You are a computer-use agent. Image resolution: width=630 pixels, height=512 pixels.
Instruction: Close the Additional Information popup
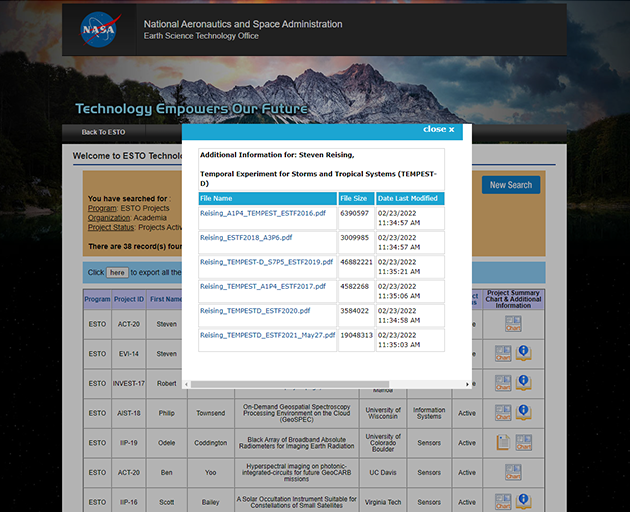[438, 129]
